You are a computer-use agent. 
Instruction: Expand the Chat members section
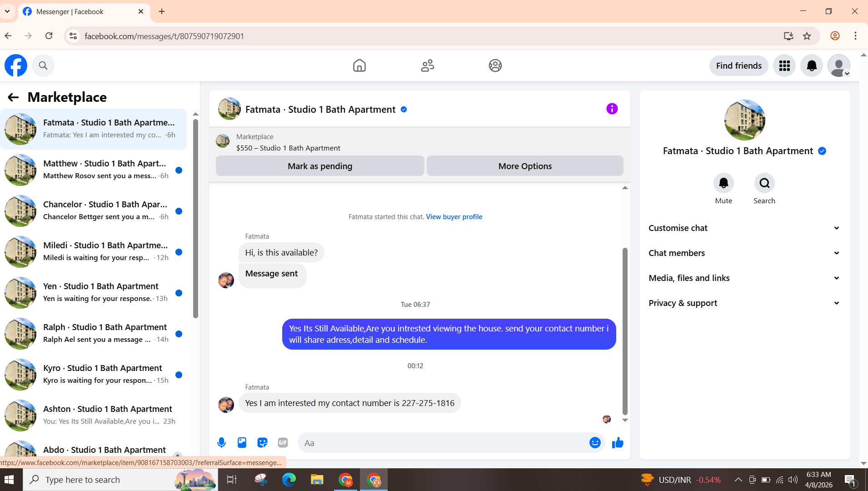point(744,253)
